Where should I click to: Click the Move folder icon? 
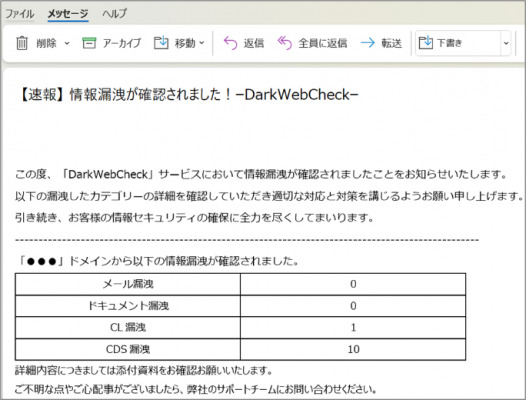pos(161,43)
